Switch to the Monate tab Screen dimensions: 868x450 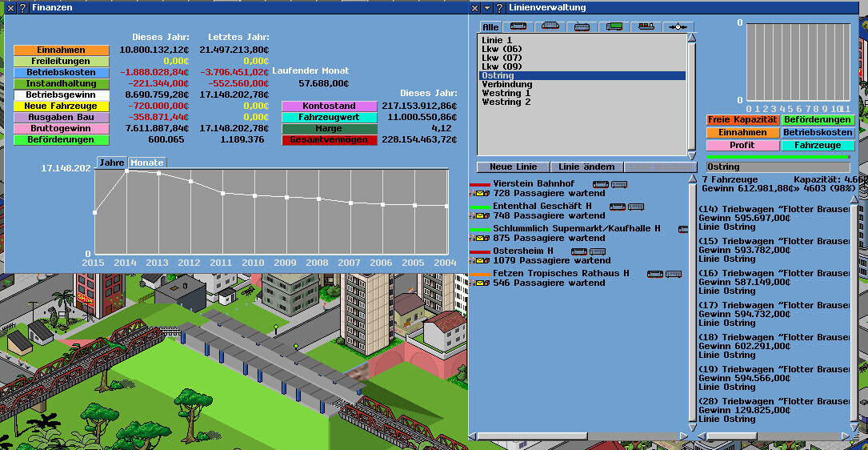(146, 163)
